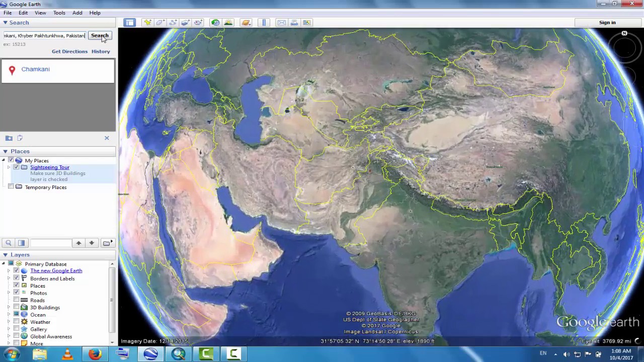
Task: Open File menu
Action: tap(8, 13)
